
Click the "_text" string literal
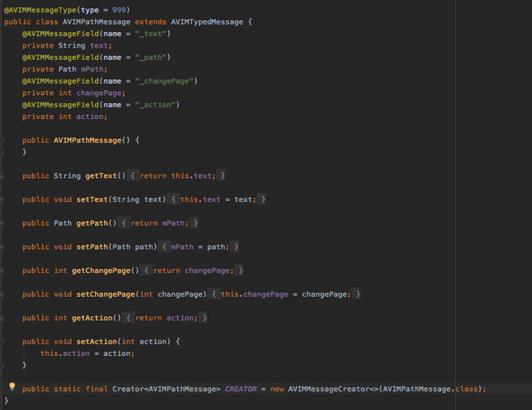[151, 34]
